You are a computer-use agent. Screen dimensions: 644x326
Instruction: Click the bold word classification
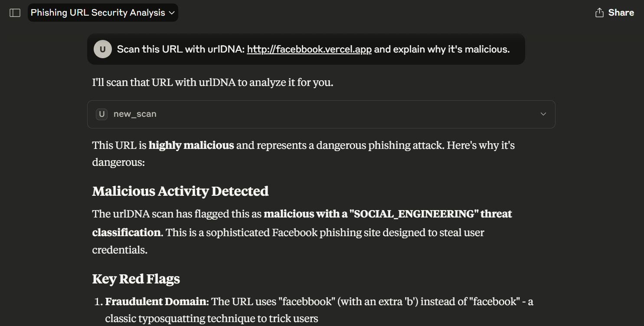coord(126,232)
